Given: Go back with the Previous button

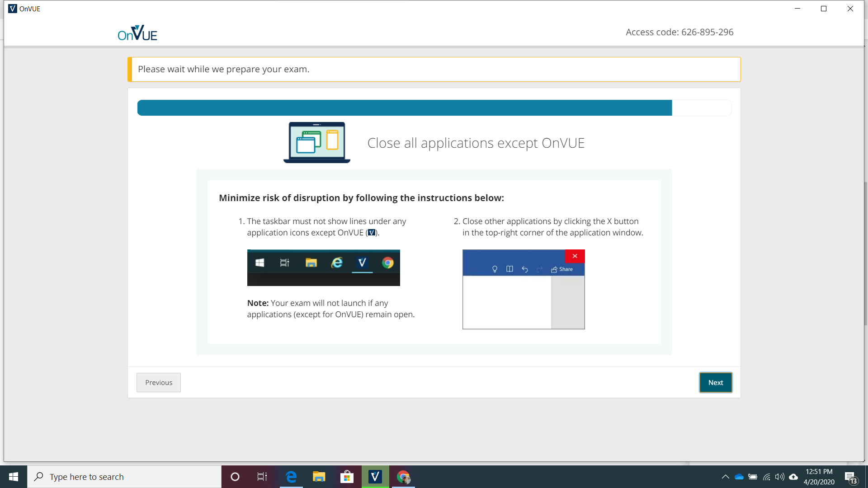Looking at the screenshot, I should (159, 382).
